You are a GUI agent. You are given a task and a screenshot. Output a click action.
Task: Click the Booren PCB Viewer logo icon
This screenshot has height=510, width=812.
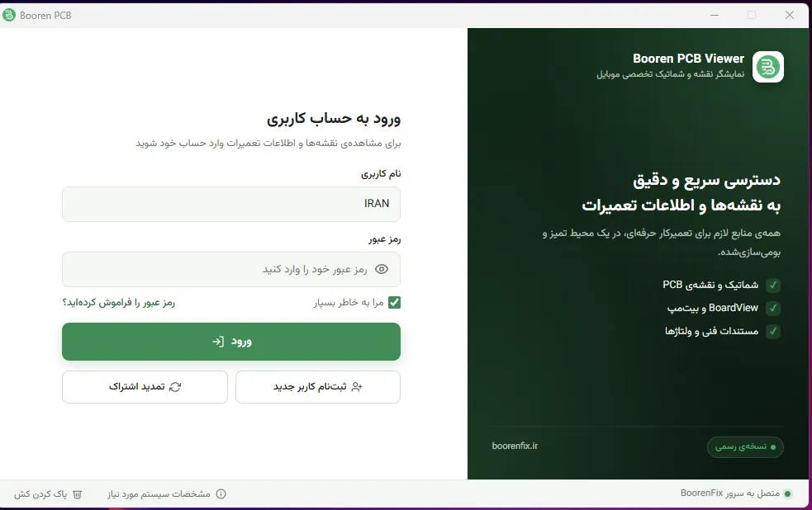click(x=767, y=67)
